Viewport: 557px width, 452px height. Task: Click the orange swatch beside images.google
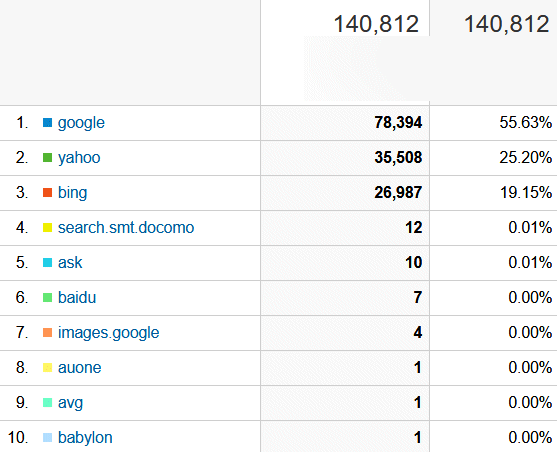click(x=47, y=333)
